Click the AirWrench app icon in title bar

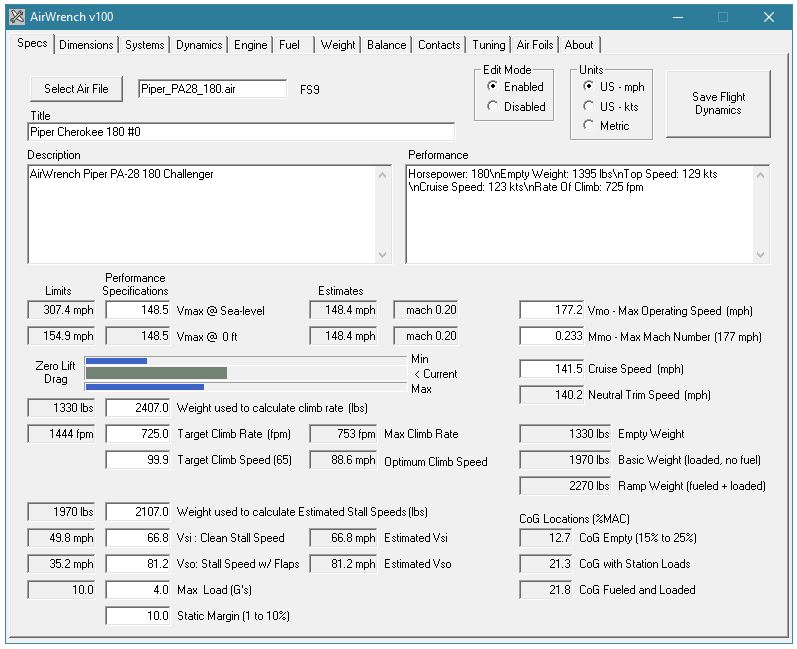pyautogui.click(x=17, y=17)
